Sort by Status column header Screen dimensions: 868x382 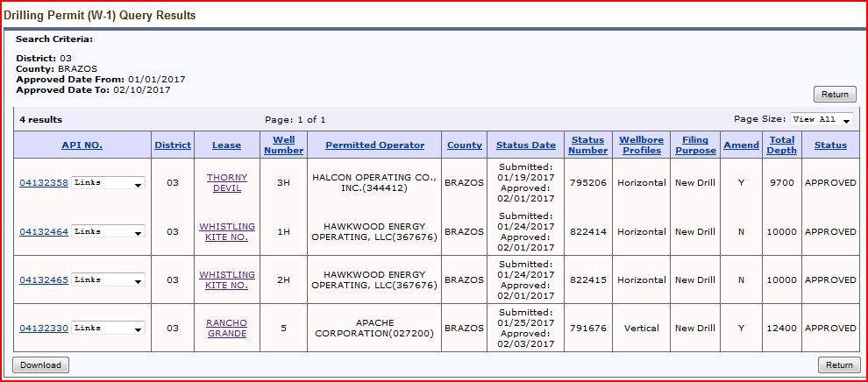click(x=830, y=145)
